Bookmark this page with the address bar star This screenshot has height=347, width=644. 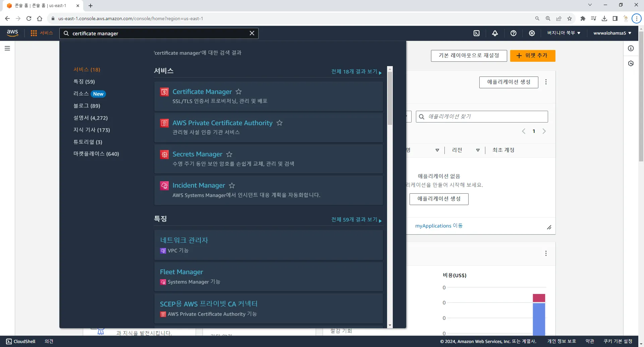570,18
